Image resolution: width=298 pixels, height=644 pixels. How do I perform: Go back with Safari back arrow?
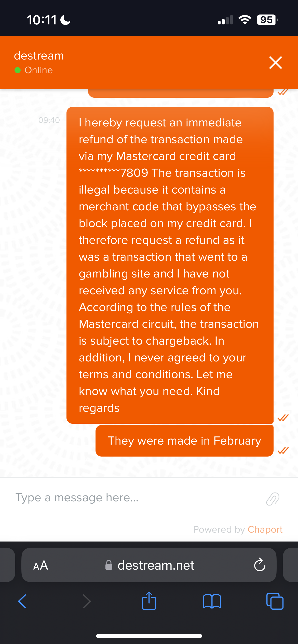[22, 601]
